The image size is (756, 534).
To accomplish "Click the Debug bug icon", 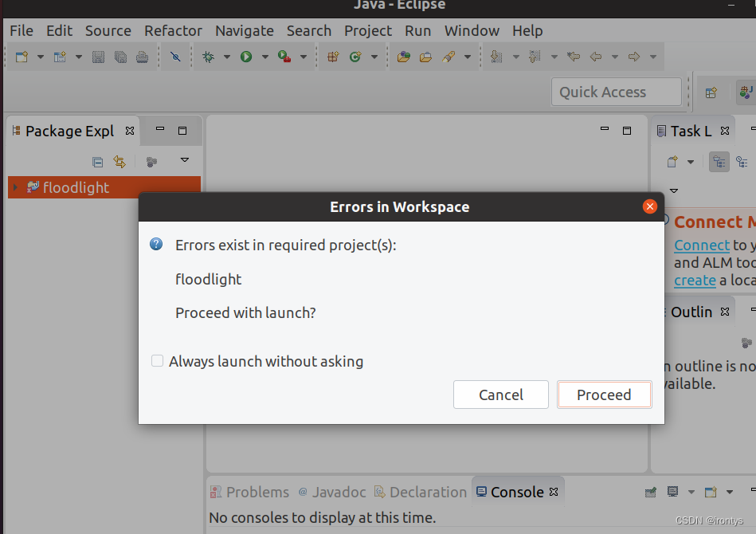I will pos(208,57).
